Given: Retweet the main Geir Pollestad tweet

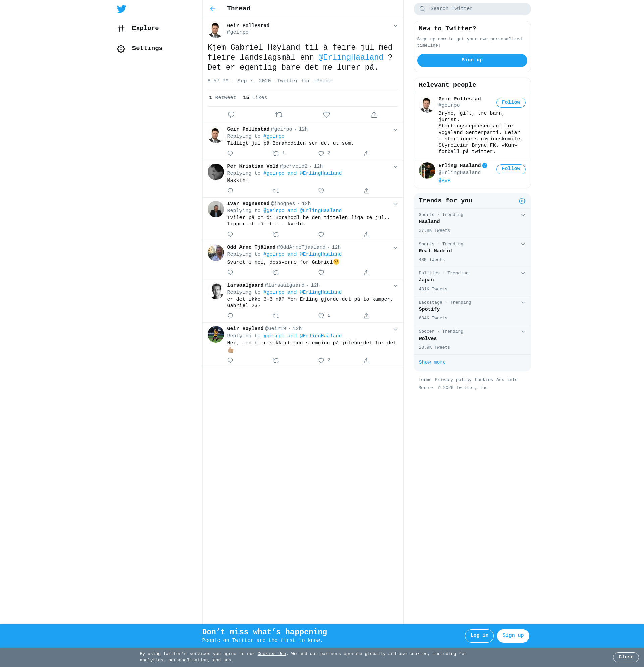Looking at the screenshot, I should [279, 115].
